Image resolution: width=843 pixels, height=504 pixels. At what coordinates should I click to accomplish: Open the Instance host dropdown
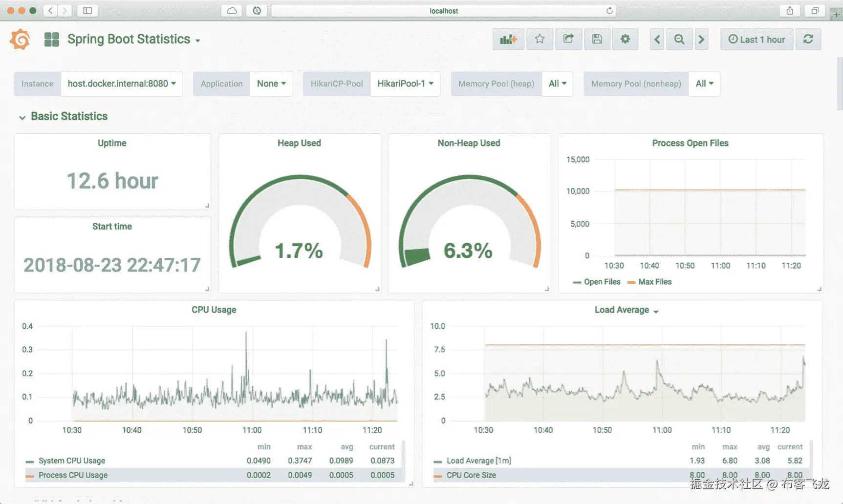pos(122,84)
